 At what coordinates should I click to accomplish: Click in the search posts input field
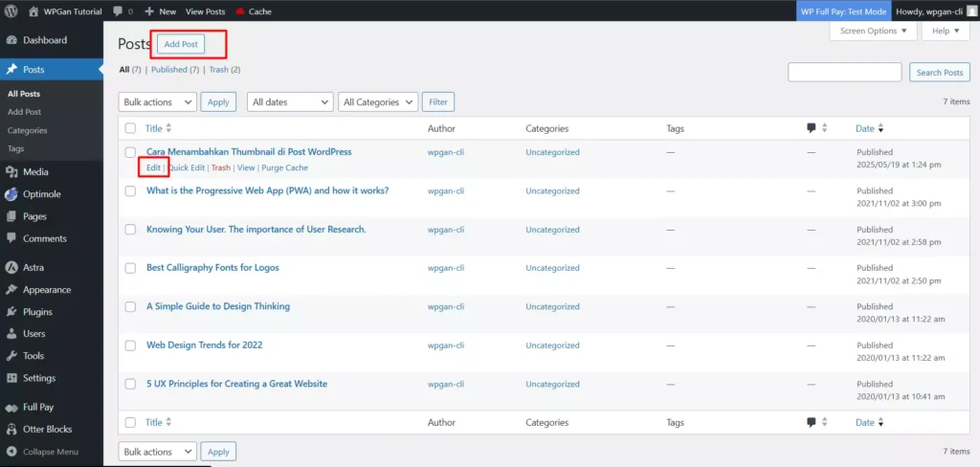[x=844, y=72]
